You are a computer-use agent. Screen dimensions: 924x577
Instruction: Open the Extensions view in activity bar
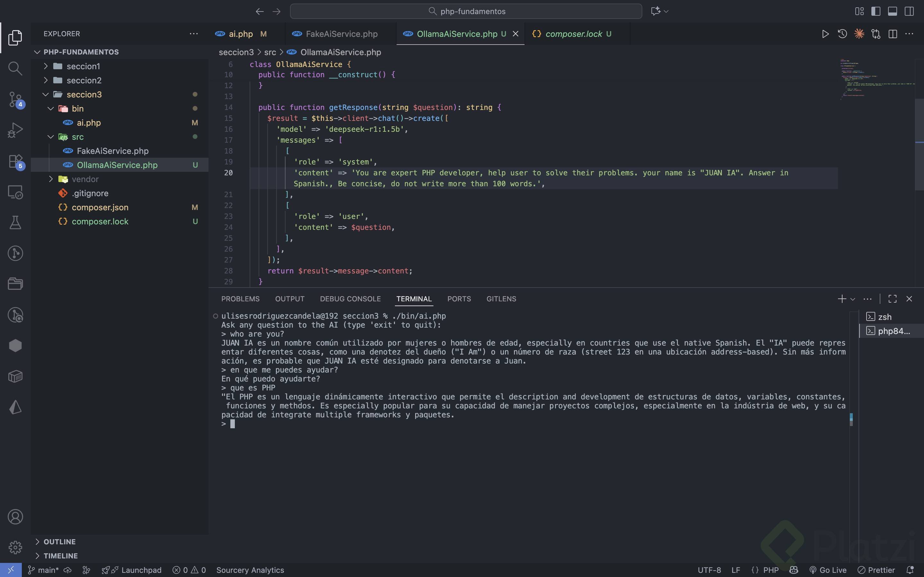click(15, 161)
